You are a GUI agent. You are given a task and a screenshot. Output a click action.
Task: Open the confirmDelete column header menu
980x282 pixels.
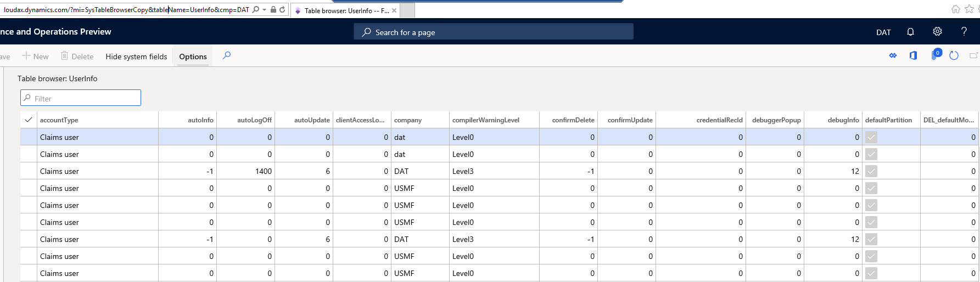(569, 120)
